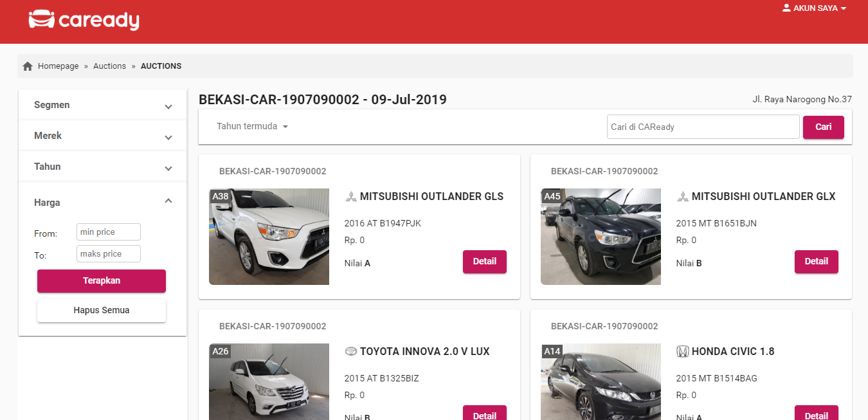Focus the maks price field
The image size is (868, 420).
click(109, 254)
